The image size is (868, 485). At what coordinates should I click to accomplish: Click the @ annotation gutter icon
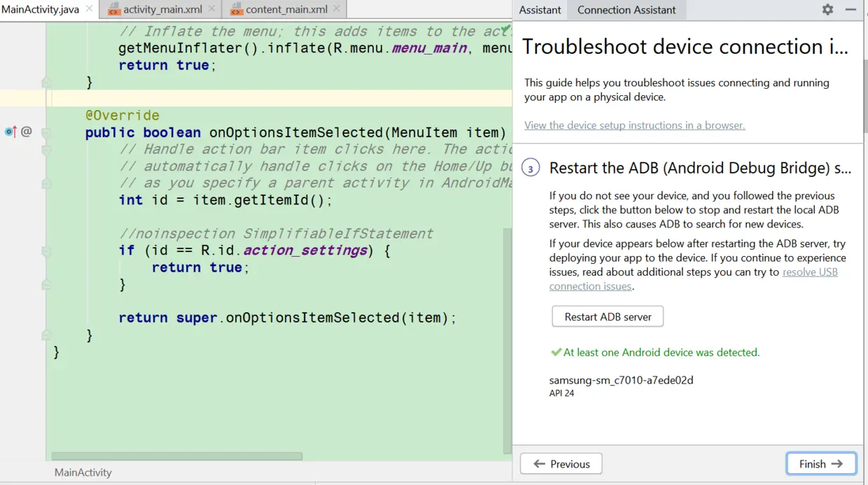point(27,132)
